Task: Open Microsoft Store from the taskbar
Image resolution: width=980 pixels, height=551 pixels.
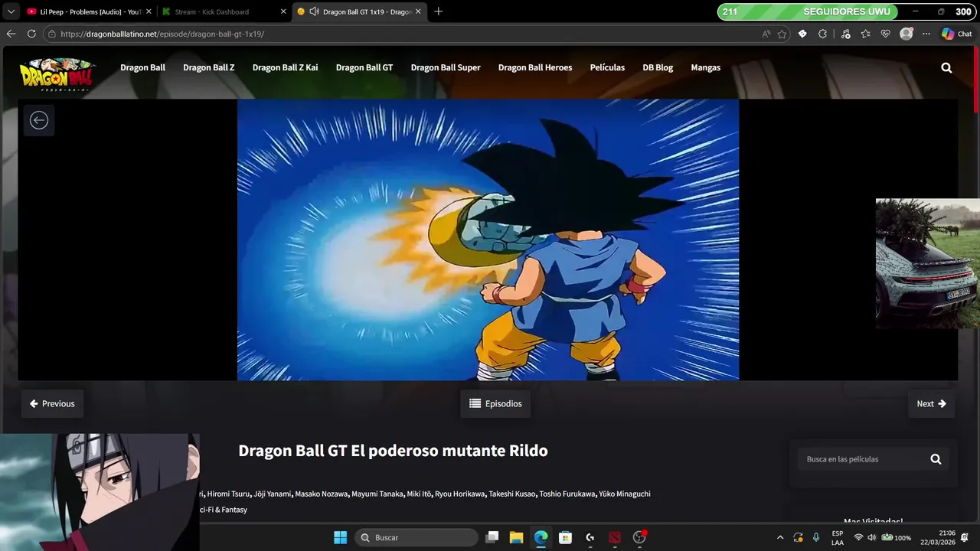Action: 566,537
